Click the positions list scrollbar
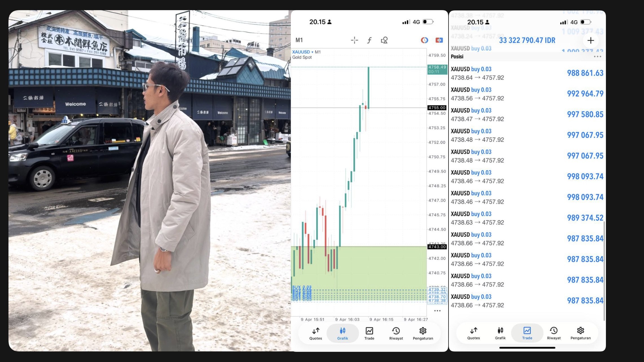The image size is (644, 362). pyautogui.click(x=604, y=271)
